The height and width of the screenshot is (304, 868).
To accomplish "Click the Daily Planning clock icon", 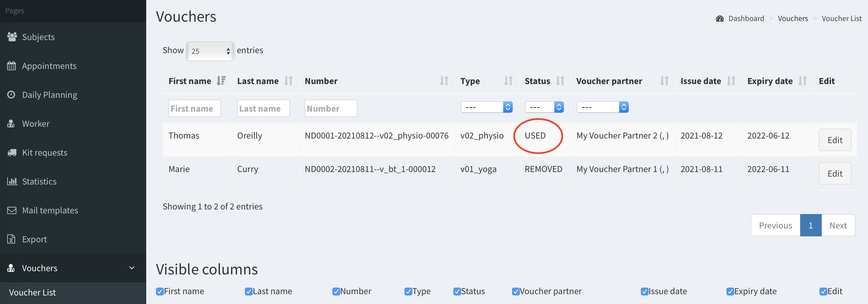I will 11,95.
